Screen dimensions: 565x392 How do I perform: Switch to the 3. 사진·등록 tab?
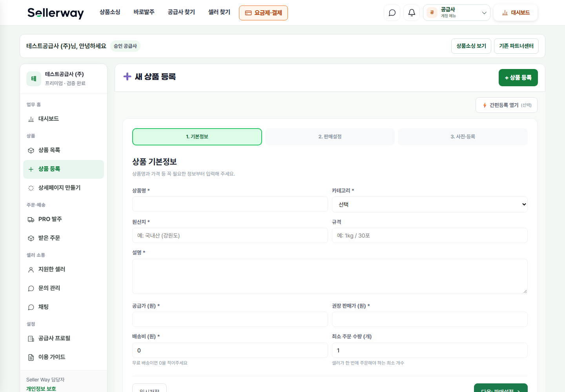click(x=463, y=137)
